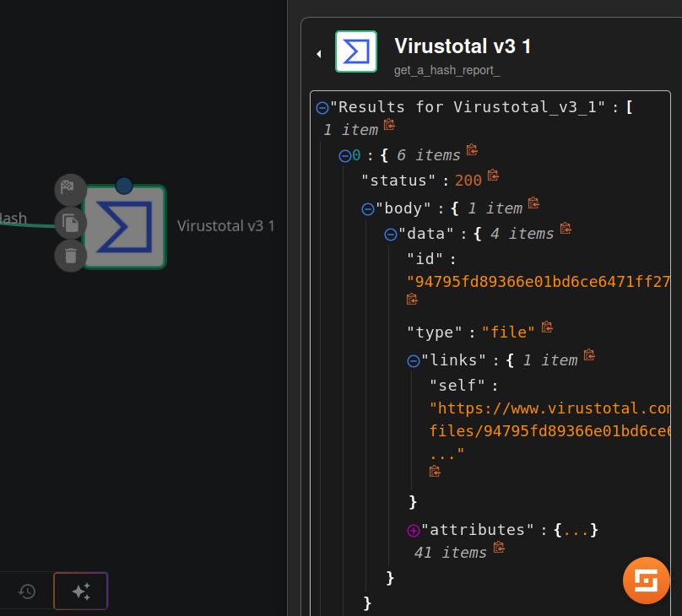Duplicate the Virustotal v3 1 node
The width and height of the screenshot is (682, 616).
[71, 223]
